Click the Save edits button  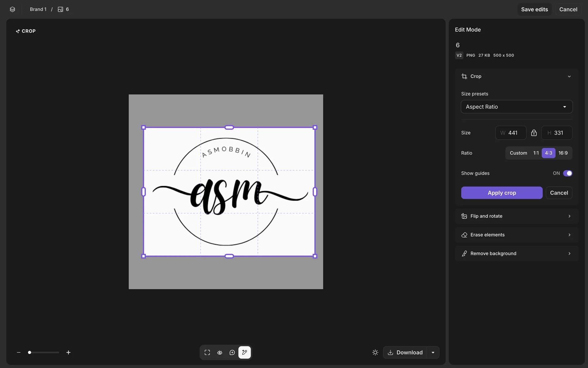(534, 9)
